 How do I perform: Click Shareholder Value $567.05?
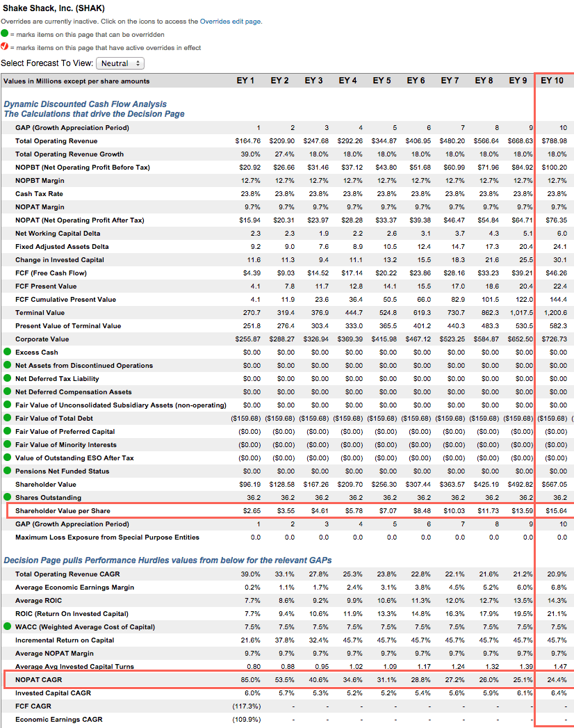[x=554, y=484]
